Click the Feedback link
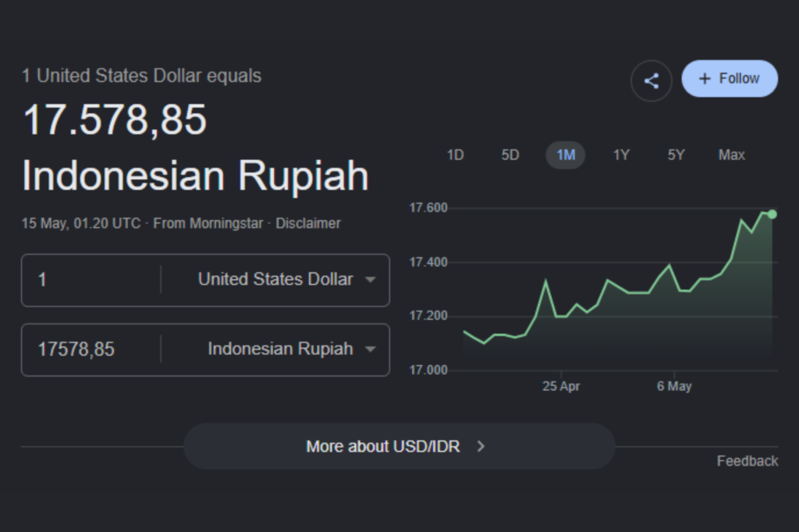The image size is (799, 532). (x=748, y=461)
